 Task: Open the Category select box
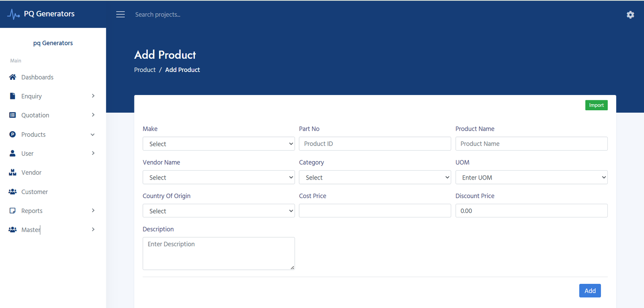375,178
